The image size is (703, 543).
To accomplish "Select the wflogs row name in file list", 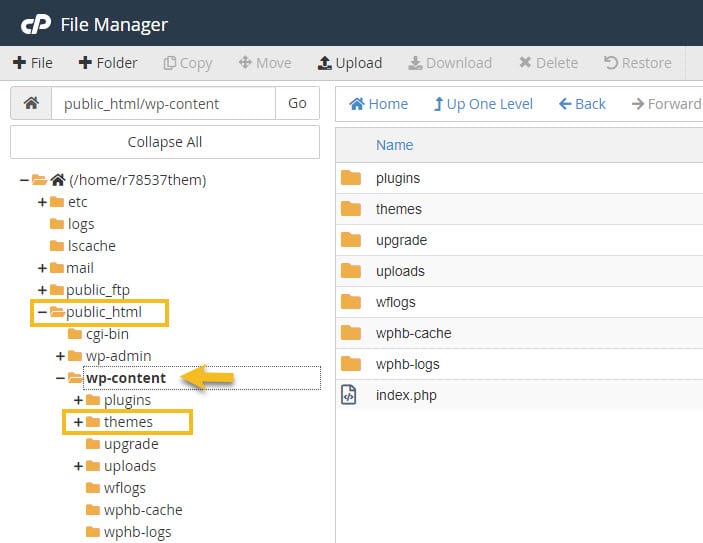I will click(396, 302).
